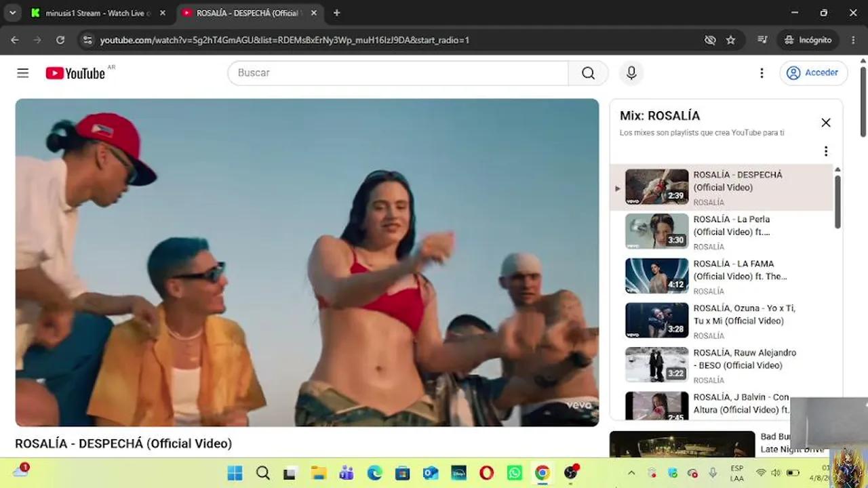Open the battery status icon in the tray
This screenshot has width=868, height=488.
click(x=793, y=473)
